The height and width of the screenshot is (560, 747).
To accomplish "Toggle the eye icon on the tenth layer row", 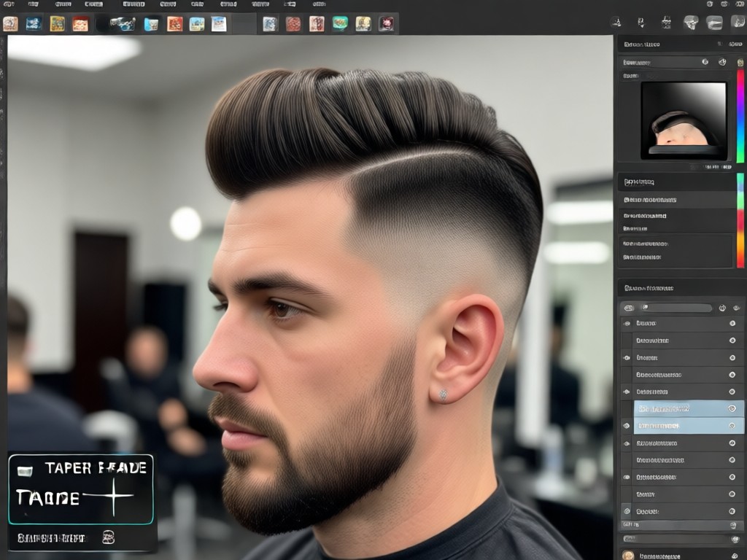I will pos(627,477).
